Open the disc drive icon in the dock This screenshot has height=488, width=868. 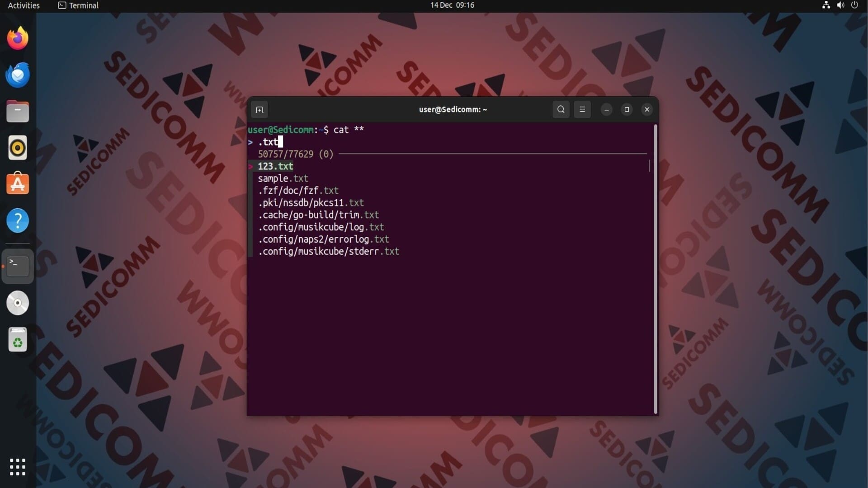(x=18, y=303)
